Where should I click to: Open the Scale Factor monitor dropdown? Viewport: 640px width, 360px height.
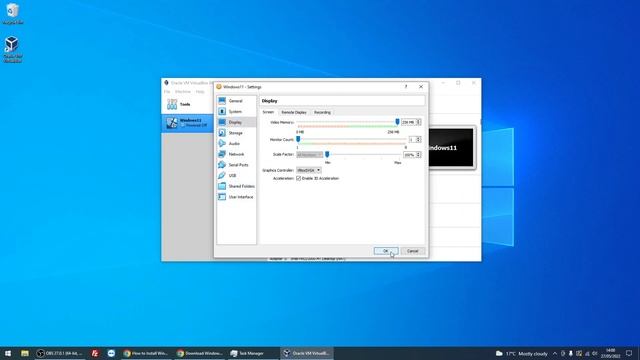tap(309, 155)
